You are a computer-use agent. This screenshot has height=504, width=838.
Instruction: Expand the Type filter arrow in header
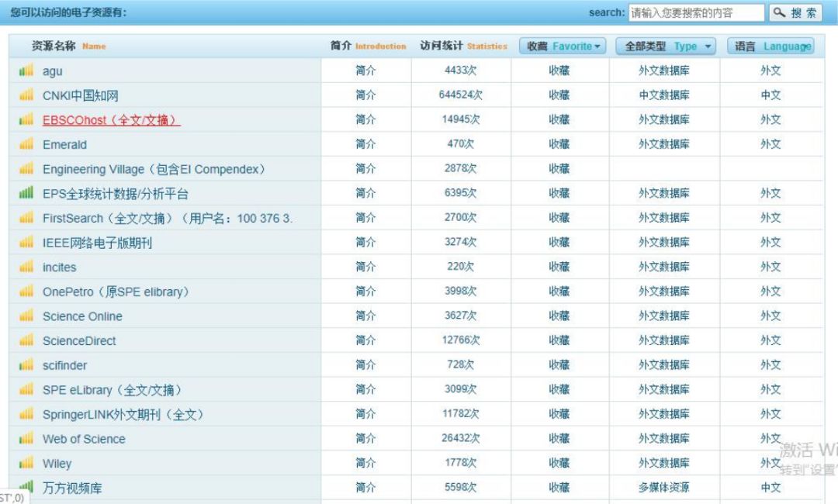pos(706,46)
